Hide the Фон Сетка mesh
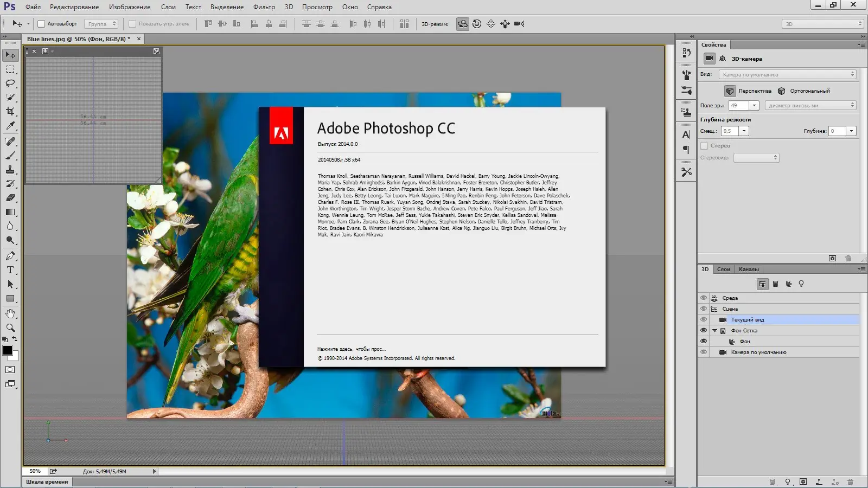 (704, 331)
